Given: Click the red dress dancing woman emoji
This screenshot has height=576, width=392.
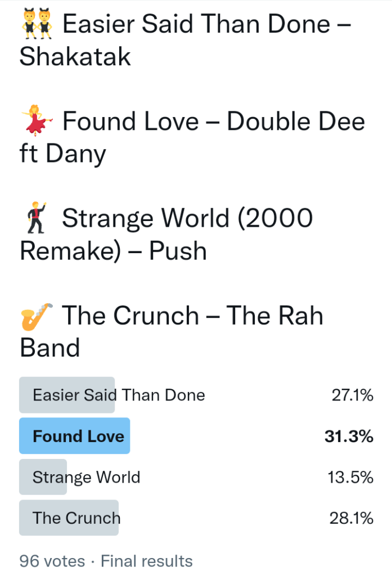Looking at the screenshot, I should 37,120.
